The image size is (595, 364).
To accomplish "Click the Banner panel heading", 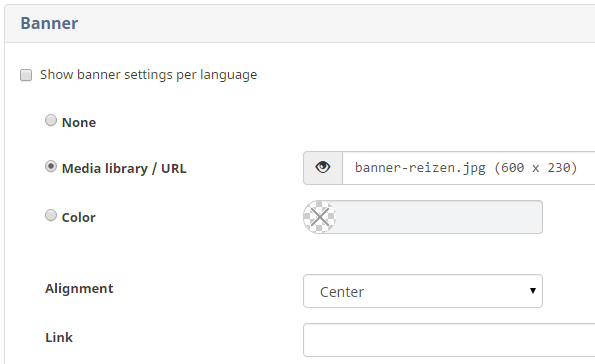I will tap(49, 24).
